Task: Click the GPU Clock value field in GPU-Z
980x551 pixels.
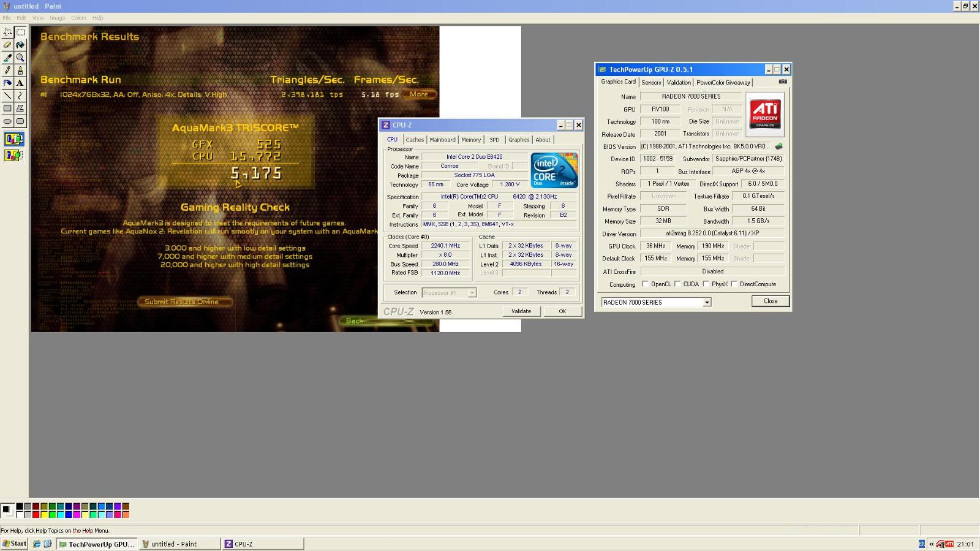Action: coord(655,246)
